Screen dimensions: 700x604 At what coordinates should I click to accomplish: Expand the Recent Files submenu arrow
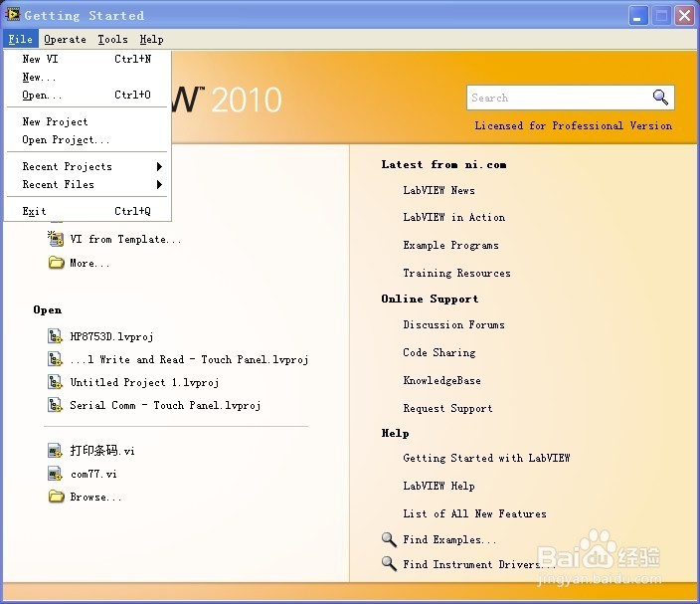[x=159, y=184]
